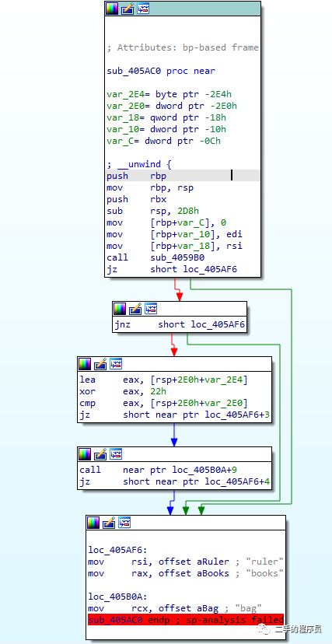Select the 'sub_405AC0 proc near' line
Viewport: 332px width, 644px height.
[161, 71]
